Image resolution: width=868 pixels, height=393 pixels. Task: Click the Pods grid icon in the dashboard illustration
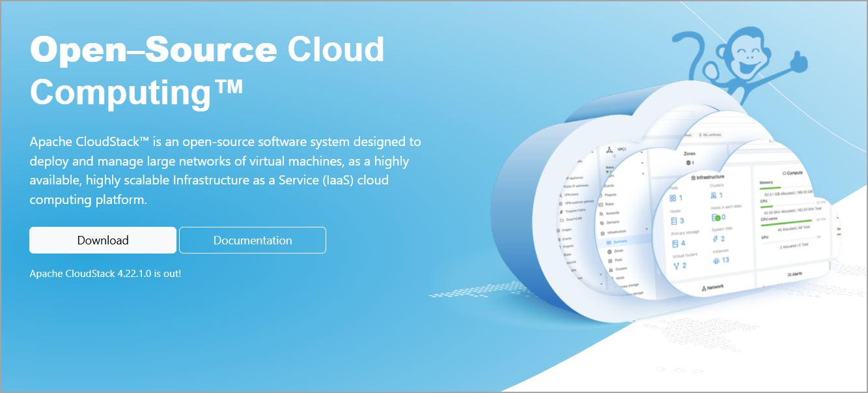tap(673, 198)
